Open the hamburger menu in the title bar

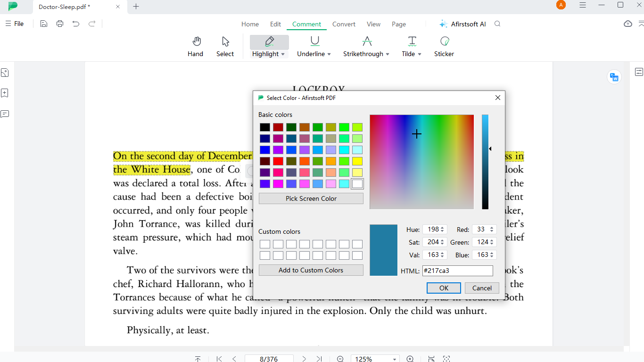click(x=583, y=5)
